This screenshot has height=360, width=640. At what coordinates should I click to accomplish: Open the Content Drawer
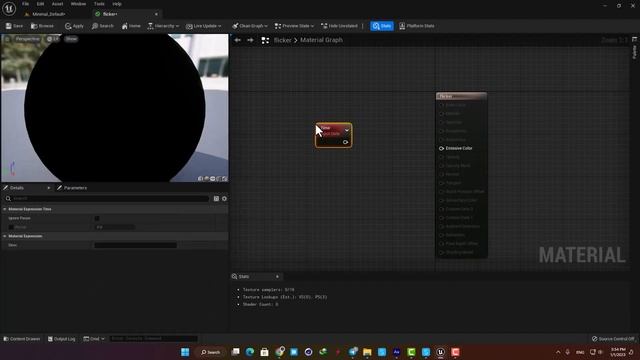click(22, 339)
